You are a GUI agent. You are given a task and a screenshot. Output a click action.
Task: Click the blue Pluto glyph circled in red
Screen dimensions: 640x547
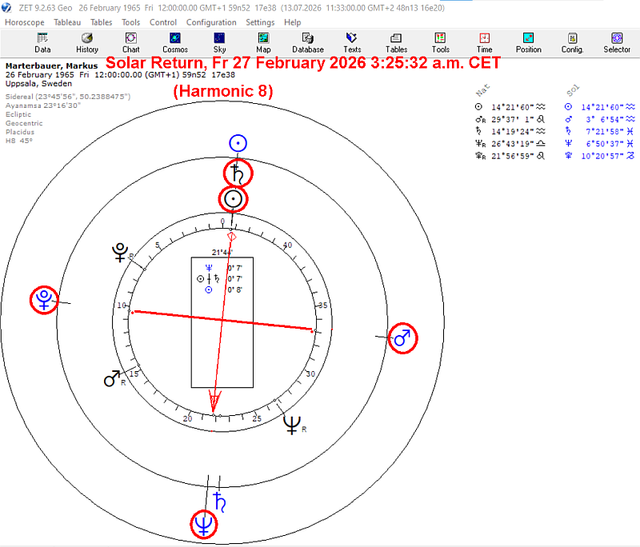click(x=44, y=300)
